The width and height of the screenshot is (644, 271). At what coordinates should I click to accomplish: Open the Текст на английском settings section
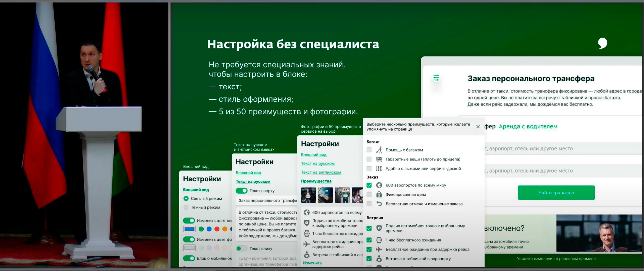click(321, 172)
